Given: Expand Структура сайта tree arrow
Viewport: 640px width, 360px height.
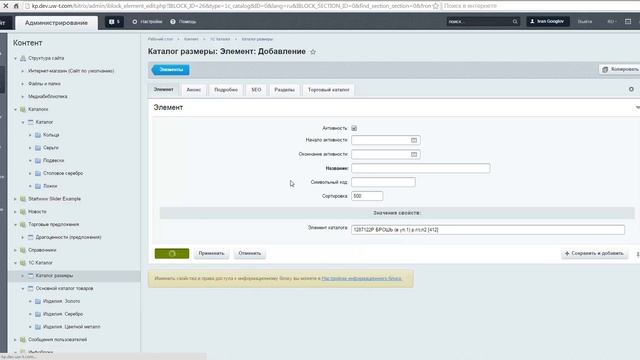Looking at the screenshot, I should (x=16, y=58).
